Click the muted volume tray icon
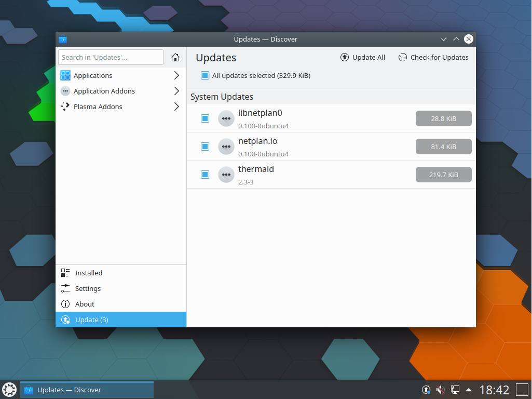This screenshot has width=532, height=399. coord(441,390)
